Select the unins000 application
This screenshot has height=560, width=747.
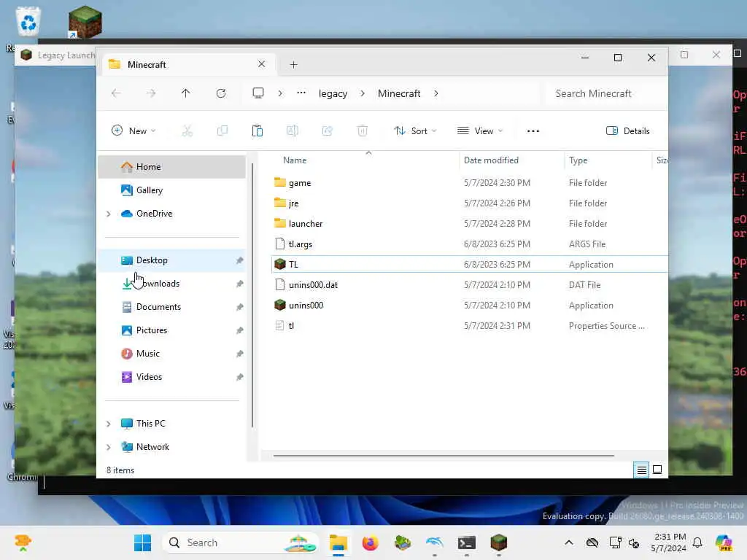(x=469, y=306)
